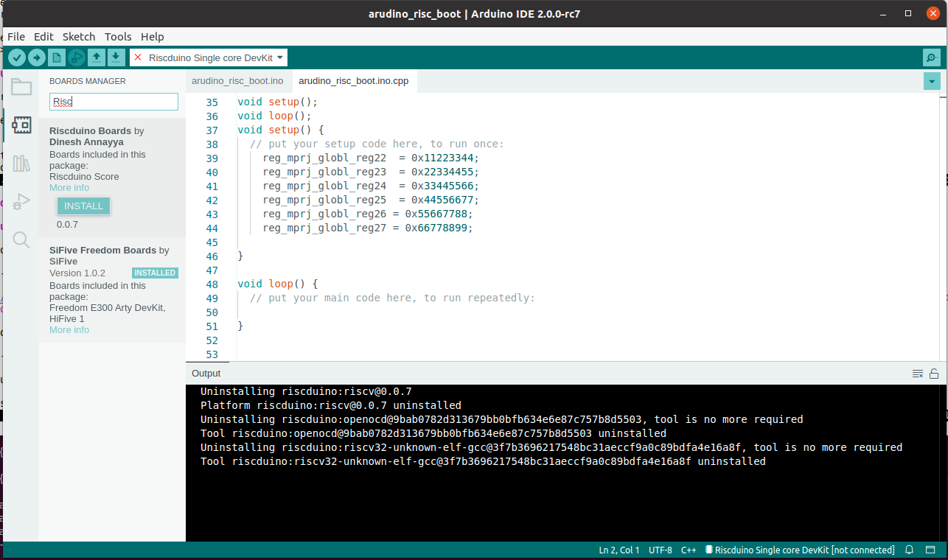Open Library Manager books icon

(x=21, y=163)
